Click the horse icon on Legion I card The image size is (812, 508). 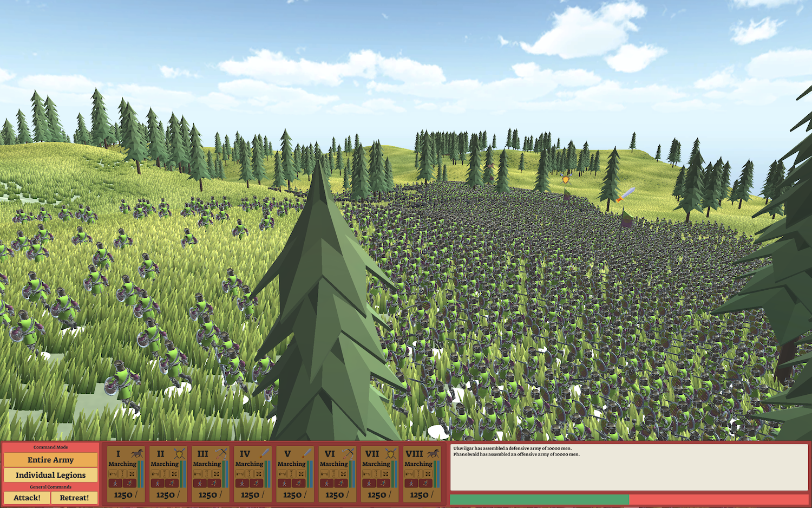coord(137,453)
